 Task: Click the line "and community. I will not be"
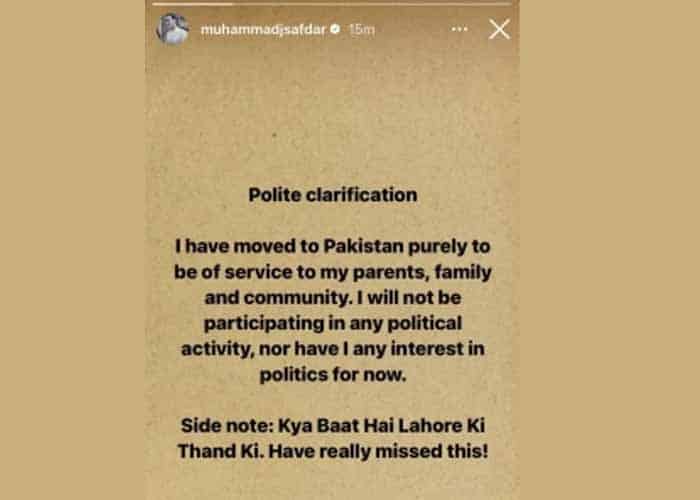point(332,298)
